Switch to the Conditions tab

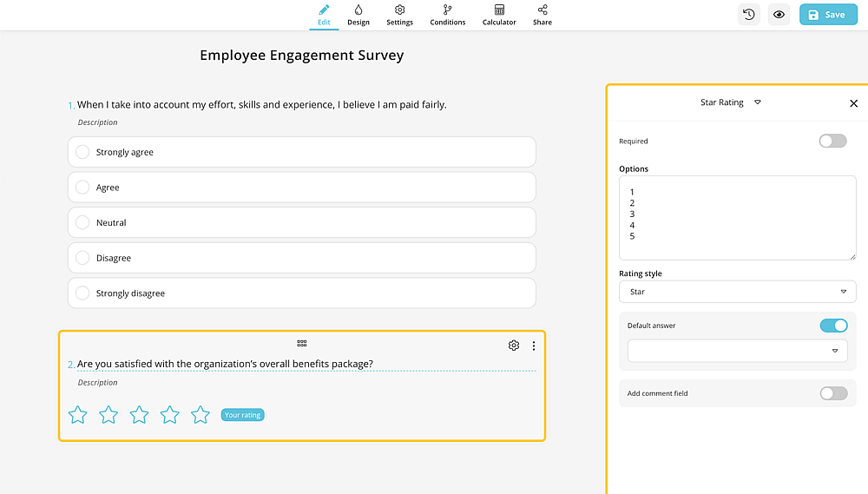447,15
